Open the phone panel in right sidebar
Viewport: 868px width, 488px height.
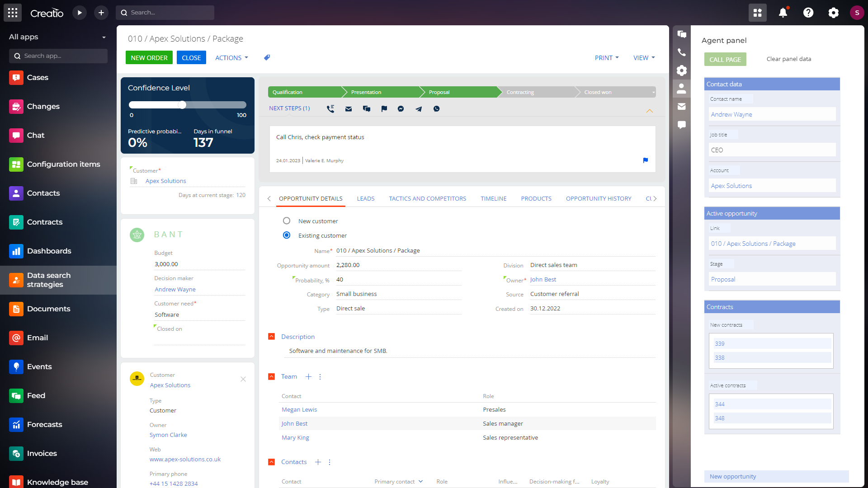682,52
